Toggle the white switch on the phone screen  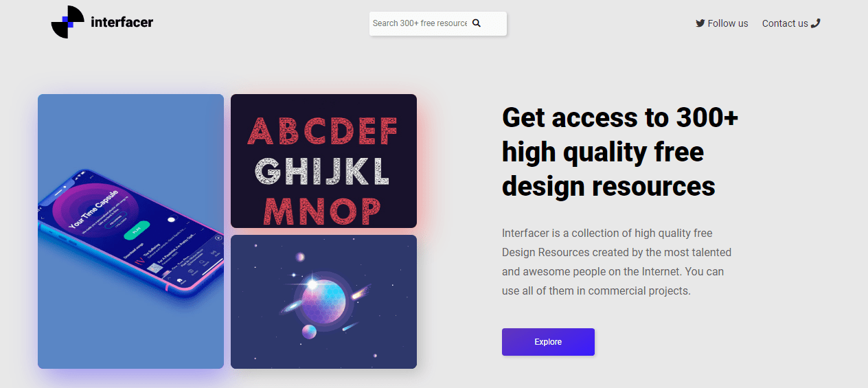pos(171,220)
